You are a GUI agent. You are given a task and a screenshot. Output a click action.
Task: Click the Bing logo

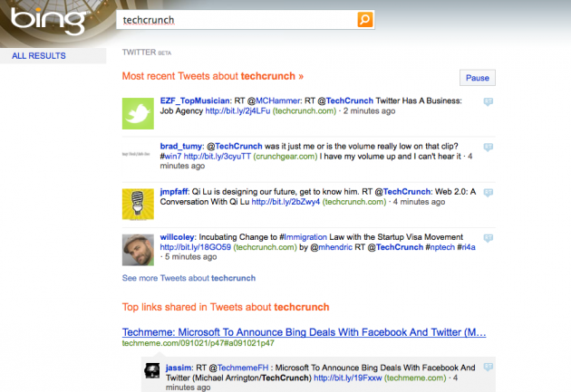38,20
